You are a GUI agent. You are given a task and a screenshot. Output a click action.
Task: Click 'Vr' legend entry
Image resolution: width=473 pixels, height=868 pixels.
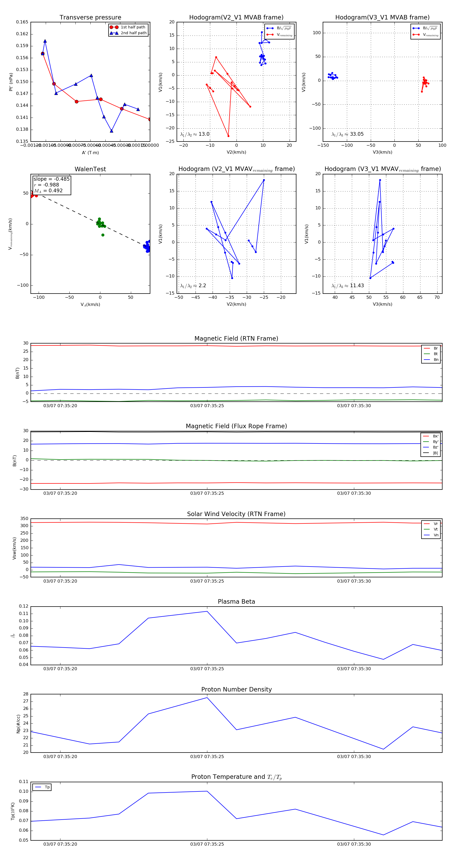tap(431, 524)
